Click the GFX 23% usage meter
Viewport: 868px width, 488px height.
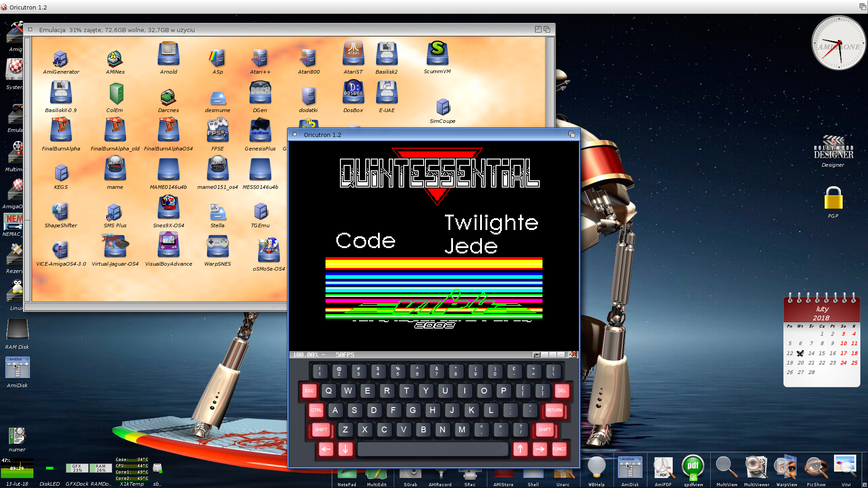click(77, 468)
